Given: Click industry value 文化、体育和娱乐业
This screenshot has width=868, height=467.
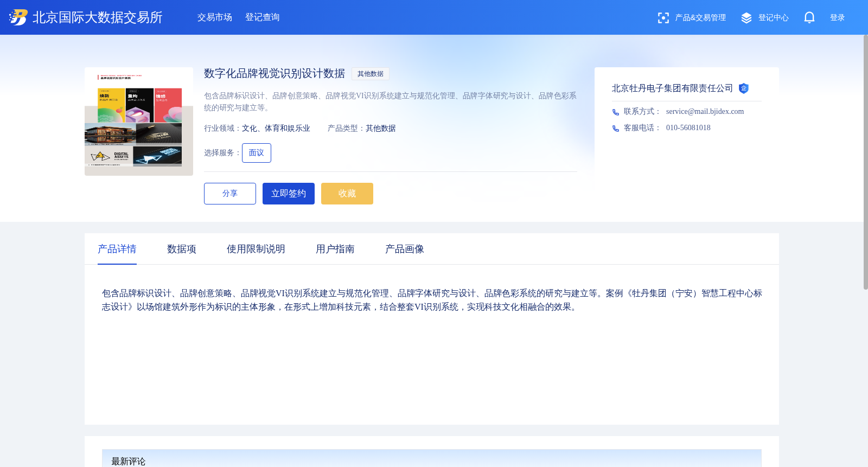Looking at the screenshot, I should click(x=276, y=129).
